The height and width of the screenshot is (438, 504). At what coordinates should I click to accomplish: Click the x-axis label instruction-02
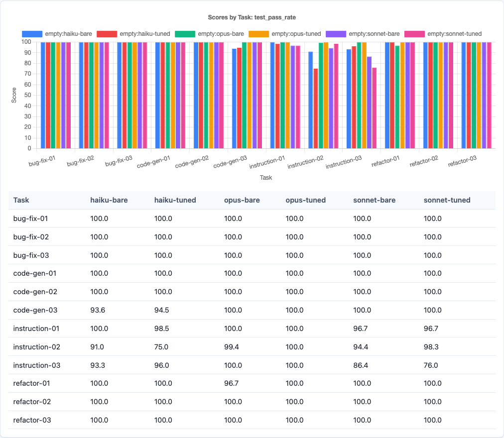[305, 162]
